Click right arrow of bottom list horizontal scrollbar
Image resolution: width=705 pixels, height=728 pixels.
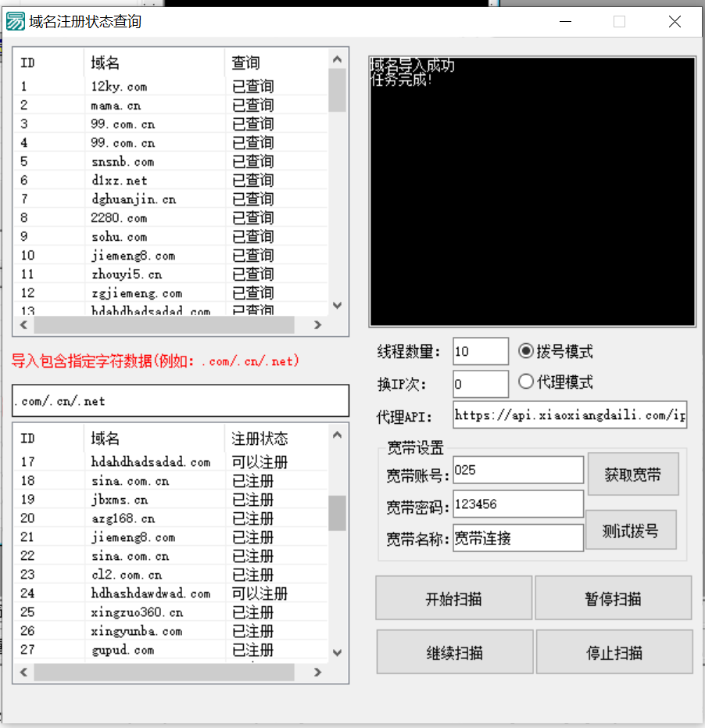pos(317,672)
